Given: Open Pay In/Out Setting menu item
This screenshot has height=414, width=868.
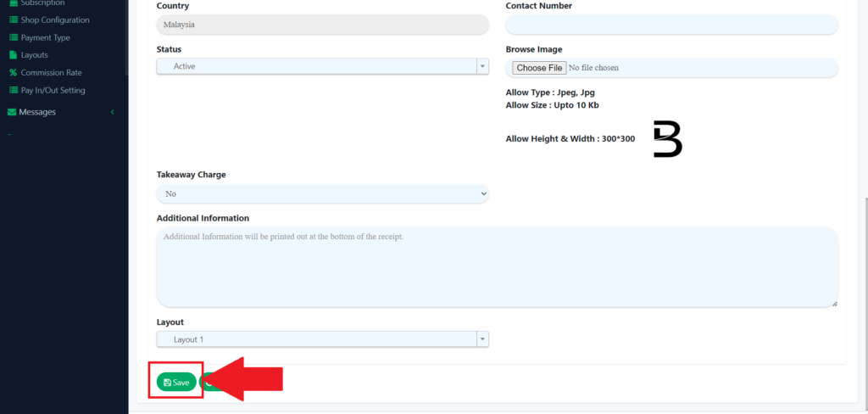Looking at the screenshot, I should pos(53,90).
